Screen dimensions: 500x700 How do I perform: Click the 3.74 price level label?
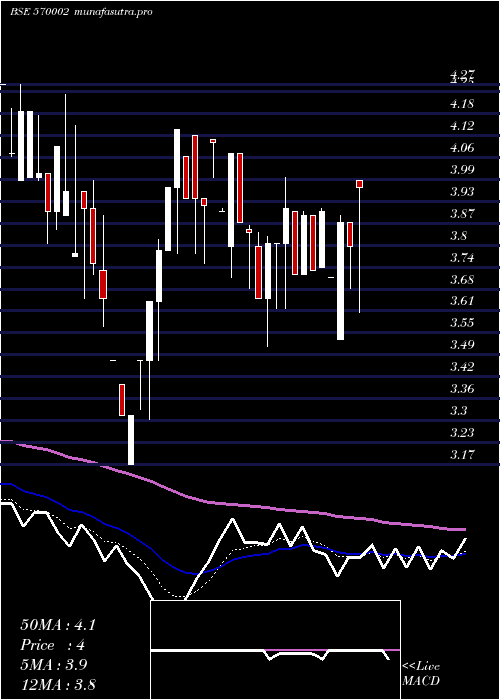pyautogui.click(x=462, y=258)
